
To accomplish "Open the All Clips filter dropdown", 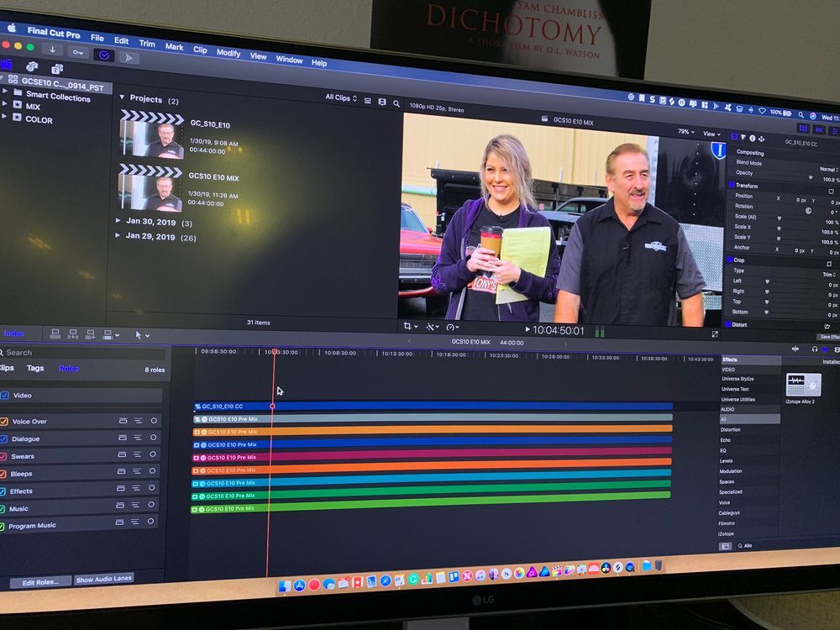I will (x=341, y=97).
